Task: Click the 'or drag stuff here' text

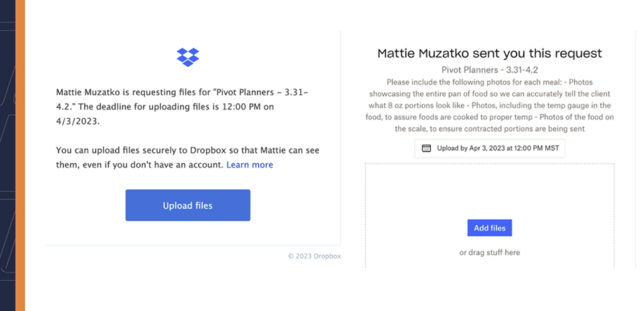Action: (x=489, y=252)
